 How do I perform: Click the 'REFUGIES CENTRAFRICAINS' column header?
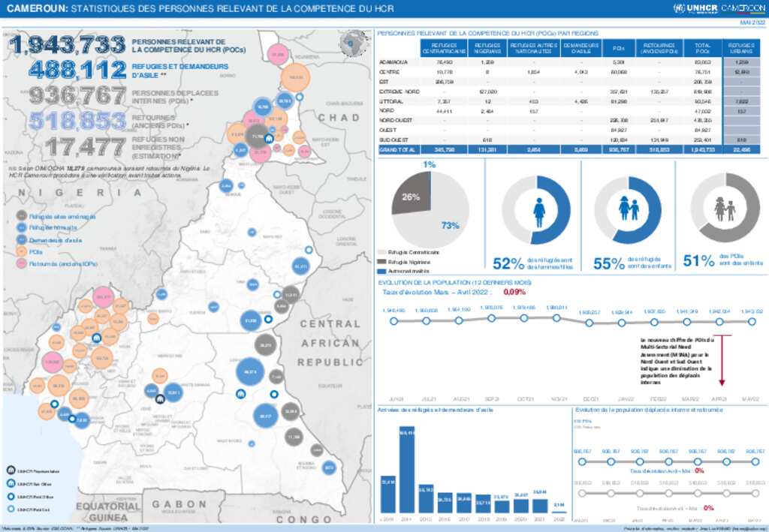point(444,49)
